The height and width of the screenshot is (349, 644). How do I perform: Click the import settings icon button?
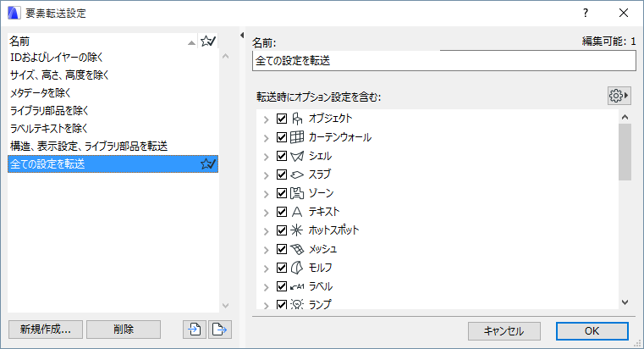(195, 330)
